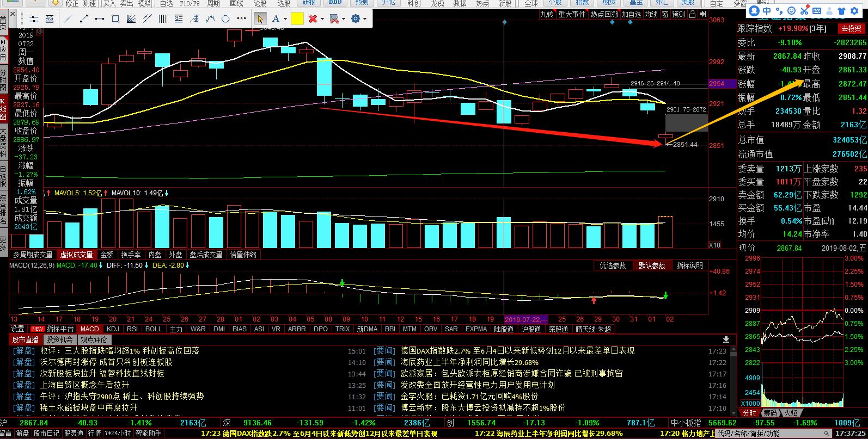Screen dimensions: 868x439
Task: Open the 德国DAX指数跌2.7% news headline
Action: click(517, 351)
